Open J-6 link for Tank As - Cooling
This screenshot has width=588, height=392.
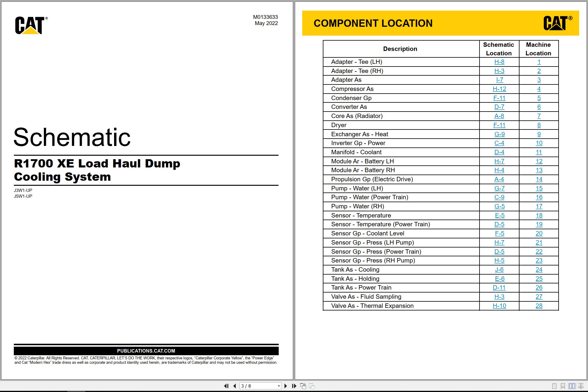tap(499, 270)
